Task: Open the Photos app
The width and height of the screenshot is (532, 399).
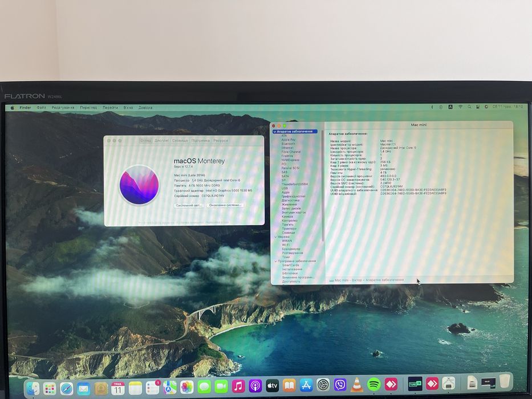Action: coord(186,387)
